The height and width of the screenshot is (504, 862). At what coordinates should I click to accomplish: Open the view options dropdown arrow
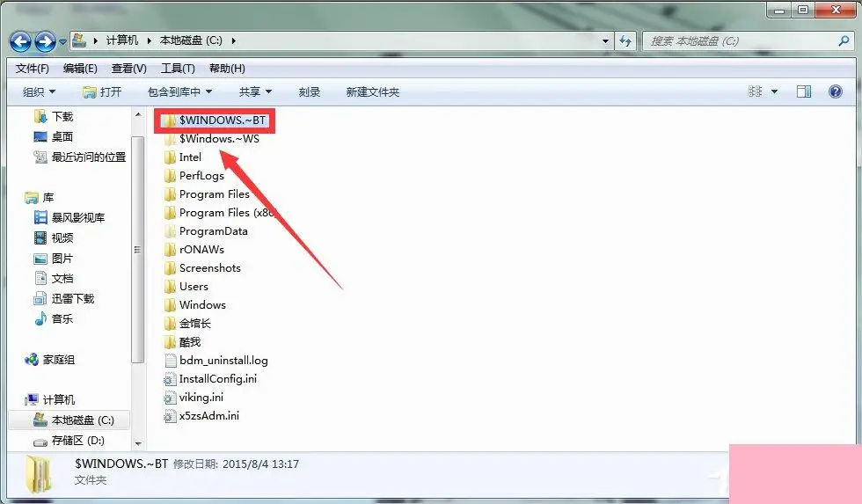[x=774, y=91]
